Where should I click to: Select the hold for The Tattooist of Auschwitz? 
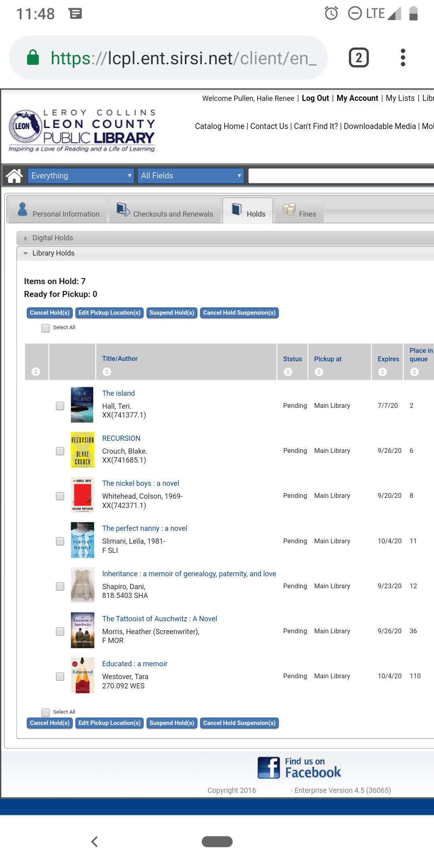coord(60,631)
